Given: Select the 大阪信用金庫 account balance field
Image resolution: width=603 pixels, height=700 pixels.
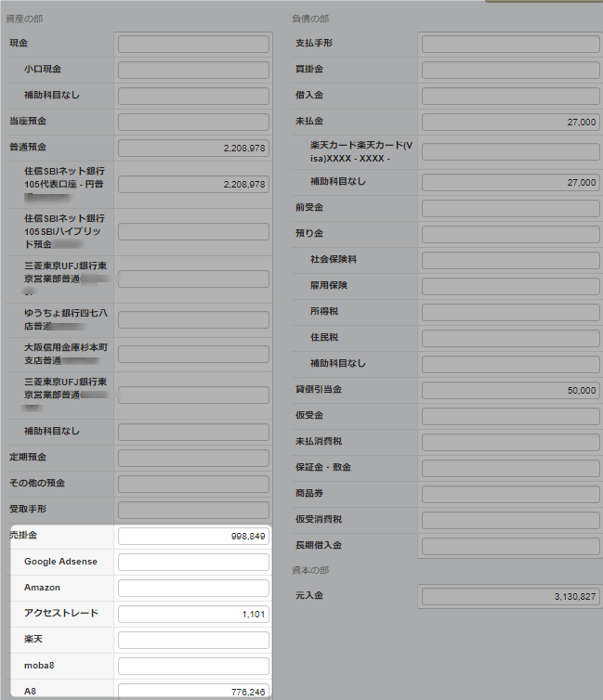Looking at the screenshot, I should [193, 354].
